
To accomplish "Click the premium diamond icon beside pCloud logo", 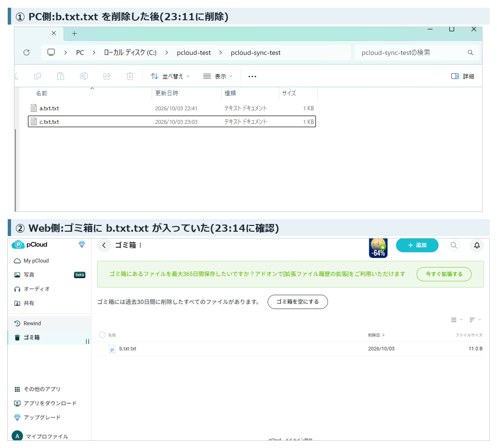I will [x=82, y=244].
